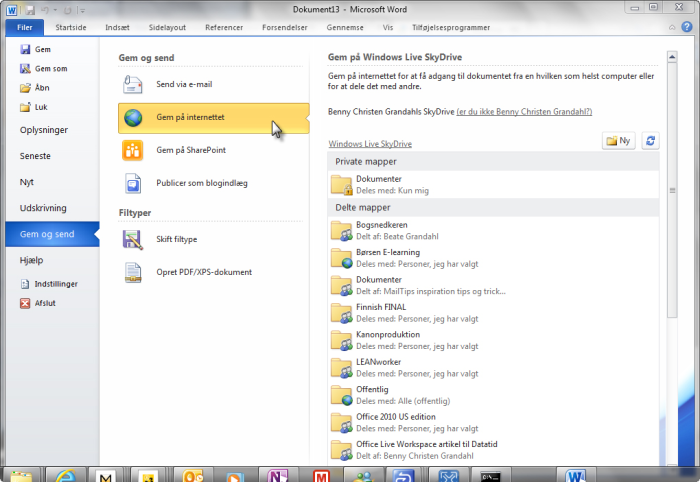Switch to the Startside tab
The image size is (700, 482).
click(x=71, y=27)
